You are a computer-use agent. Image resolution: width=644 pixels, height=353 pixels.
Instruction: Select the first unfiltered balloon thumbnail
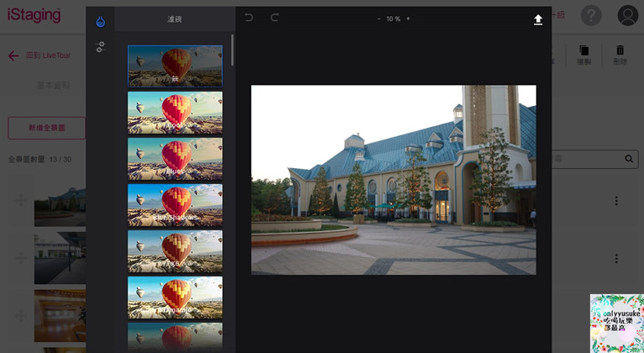coord(175,66)
